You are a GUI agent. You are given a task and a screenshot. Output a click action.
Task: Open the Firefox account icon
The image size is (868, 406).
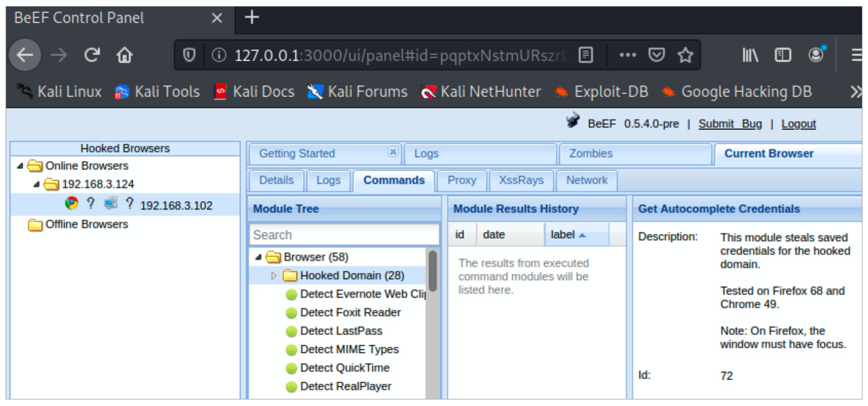click(x=816, y=54)
